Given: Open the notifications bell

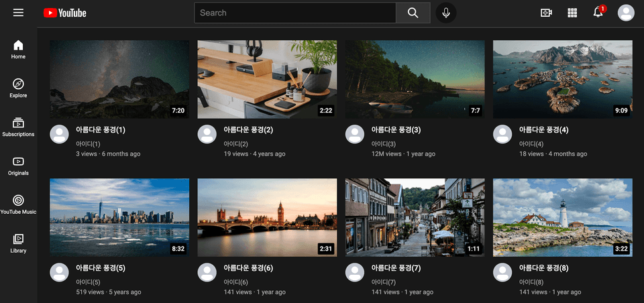Looking at the screenshot, I should tap(599, 12).
